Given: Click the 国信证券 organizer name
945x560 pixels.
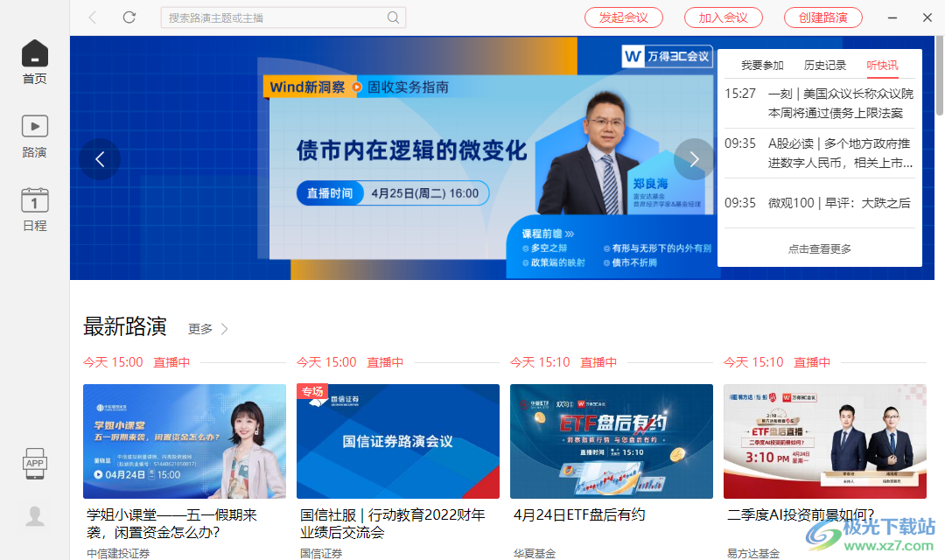Looking at the screenshot, I should [320, 553].
